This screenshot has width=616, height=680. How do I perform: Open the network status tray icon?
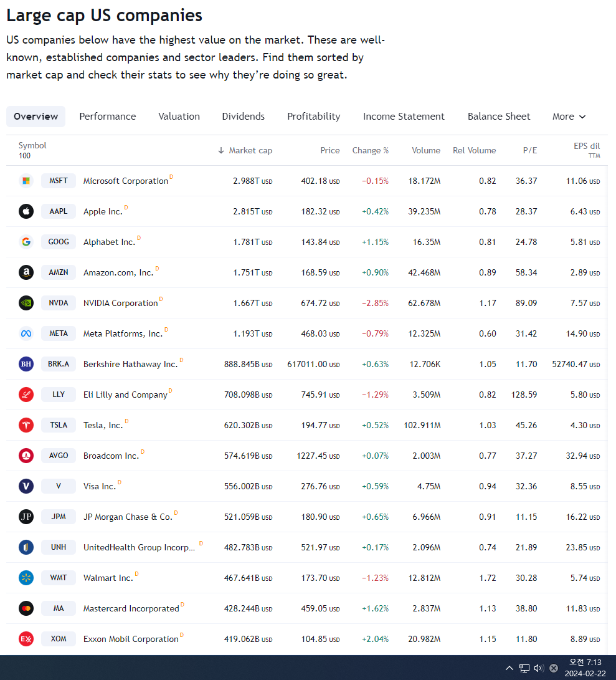pyautogui.click(x=524, y=668)
